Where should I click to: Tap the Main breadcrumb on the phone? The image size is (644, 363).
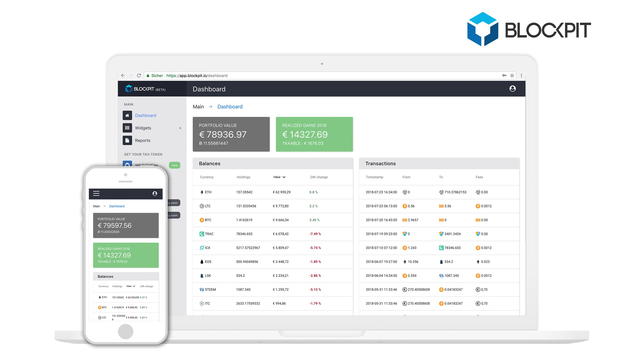(97, 206)
